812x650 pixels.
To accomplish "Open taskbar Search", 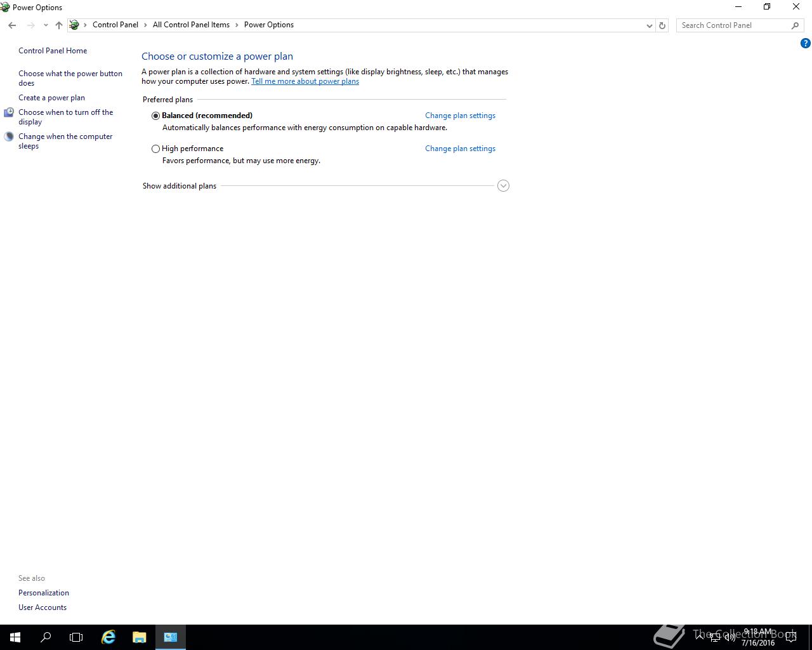I will point(46,637).
